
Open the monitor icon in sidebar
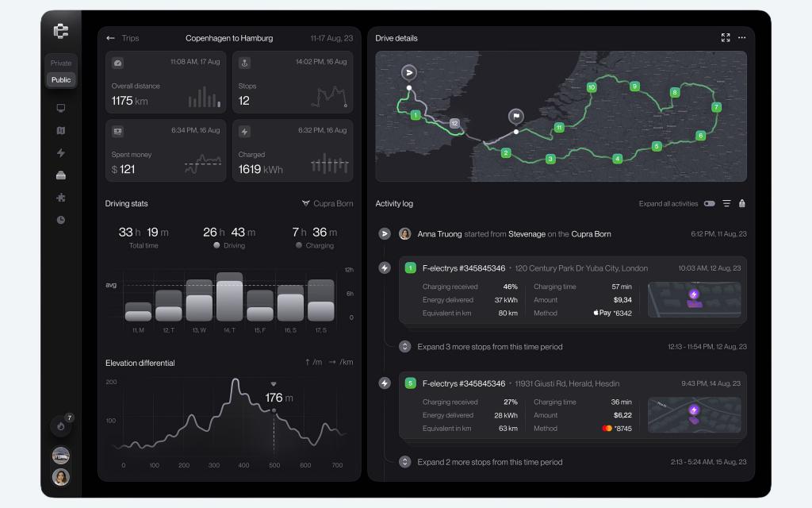(x=60, y=108)
